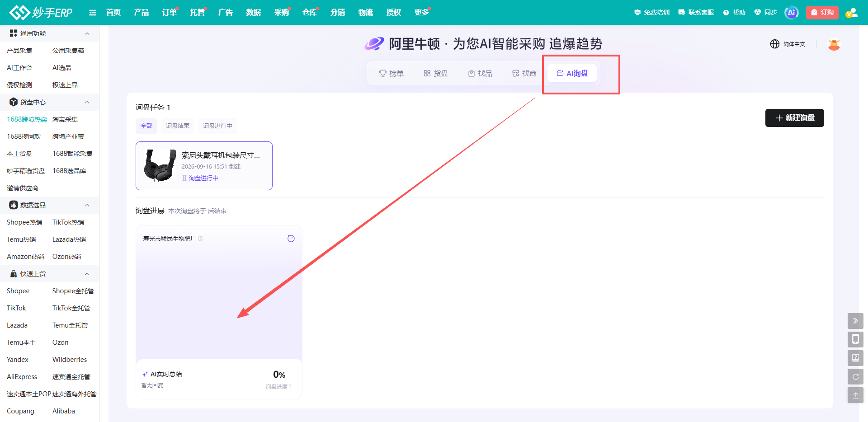Filter inquiry tasks by 询盘进行中
Screen dimensions: 868x422
(217, 126)
